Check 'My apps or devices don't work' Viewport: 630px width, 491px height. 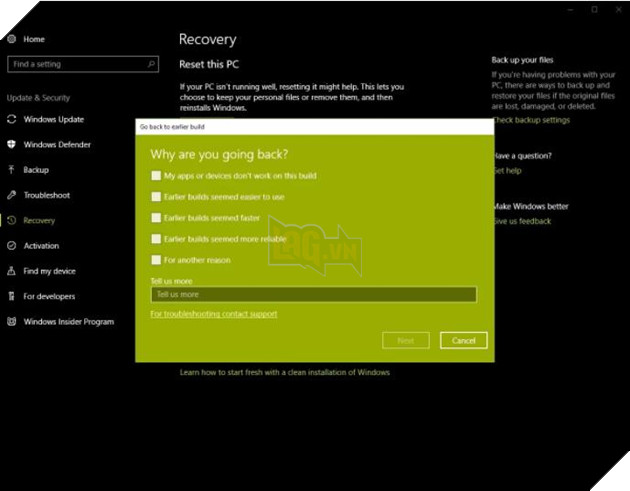point(156,176)
